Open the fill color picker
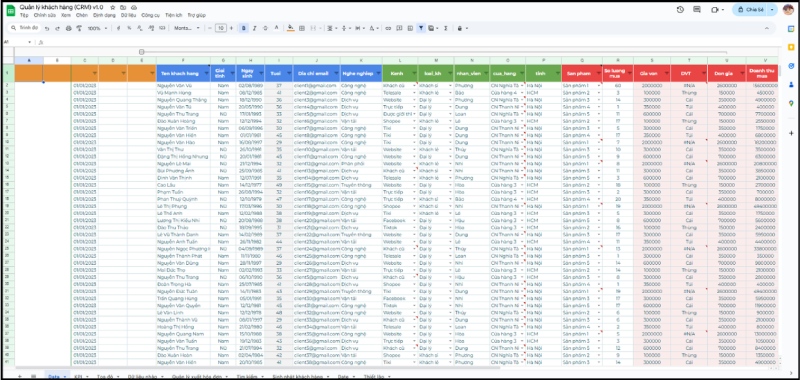The width and height of the screenshot is (800, 380). (x=291, y=29)
